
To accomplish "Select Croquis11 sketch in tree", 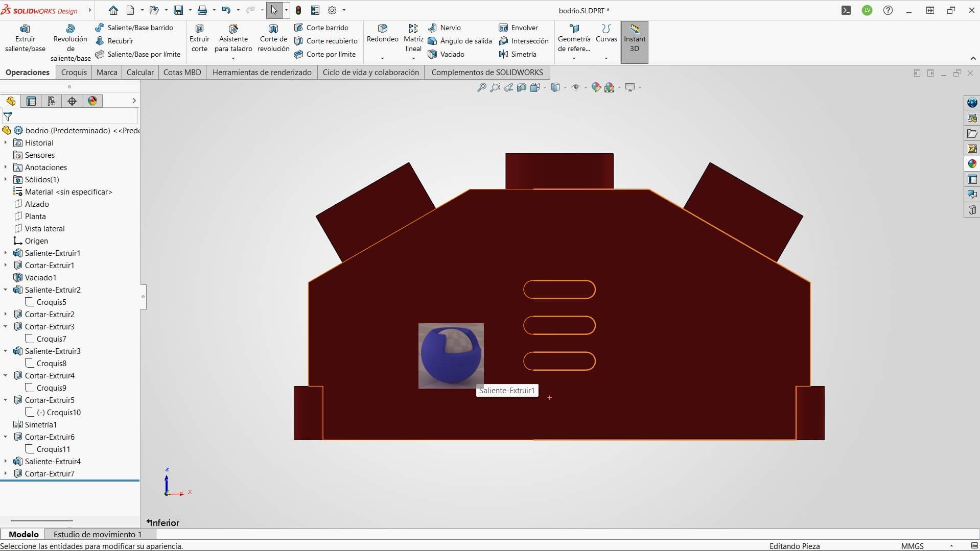I will [48, 449].
